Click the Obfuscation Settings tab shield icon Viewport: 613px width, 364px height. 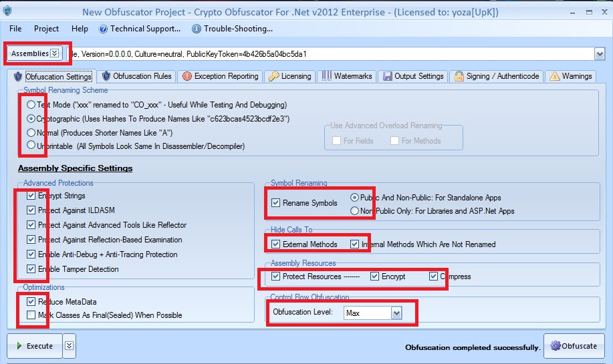18,77
